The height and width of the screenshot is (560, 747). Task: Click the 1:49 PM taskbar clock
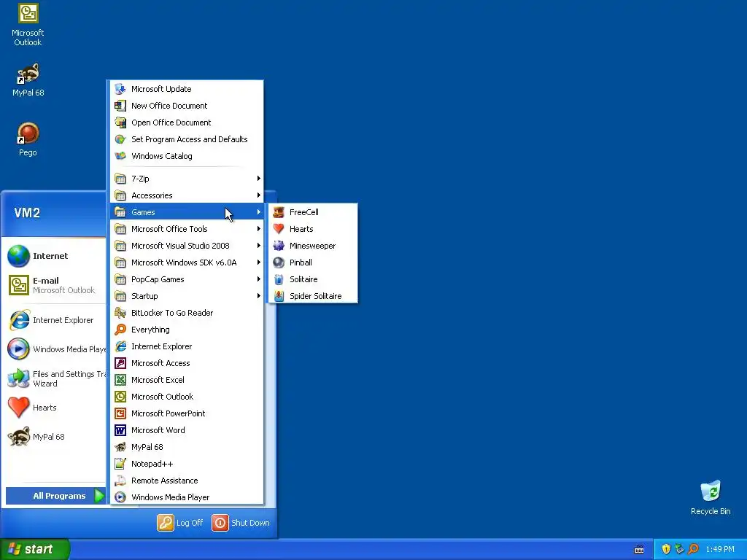720,549
